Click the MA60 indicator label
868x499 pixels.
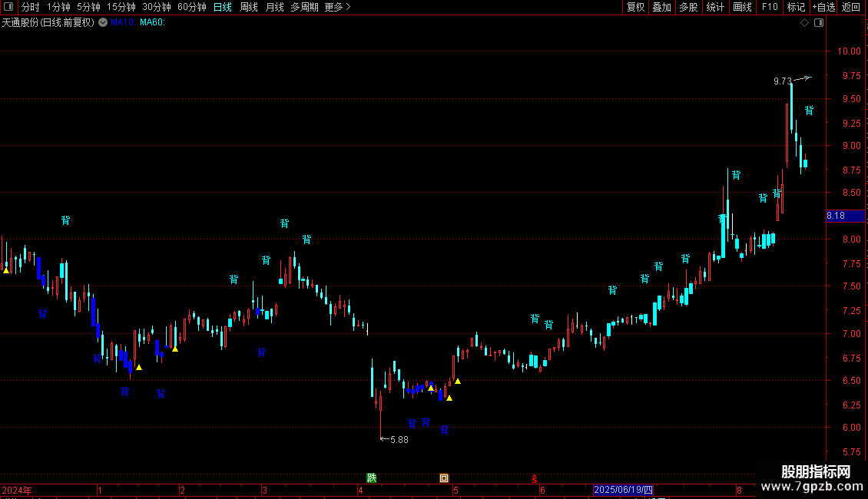tap(152, 22)
